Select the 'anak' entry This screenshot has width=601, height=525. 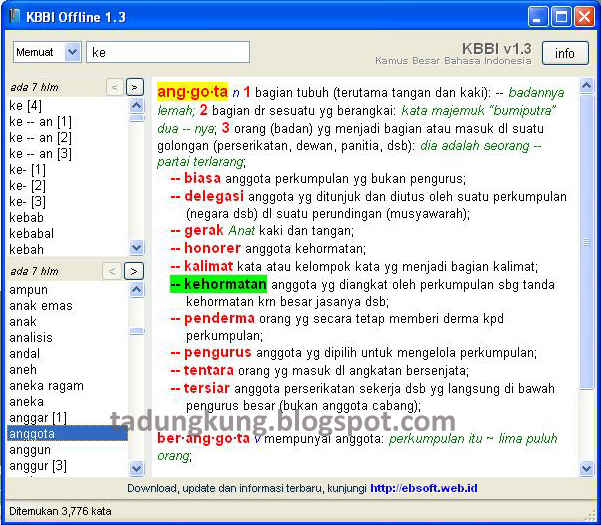23,322
